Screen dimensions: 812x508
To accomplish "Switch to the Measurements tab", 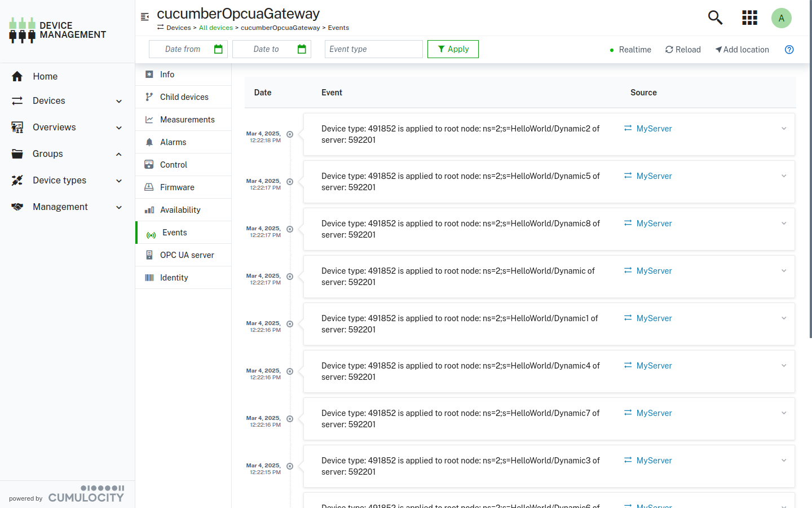I will coord(187,120).
